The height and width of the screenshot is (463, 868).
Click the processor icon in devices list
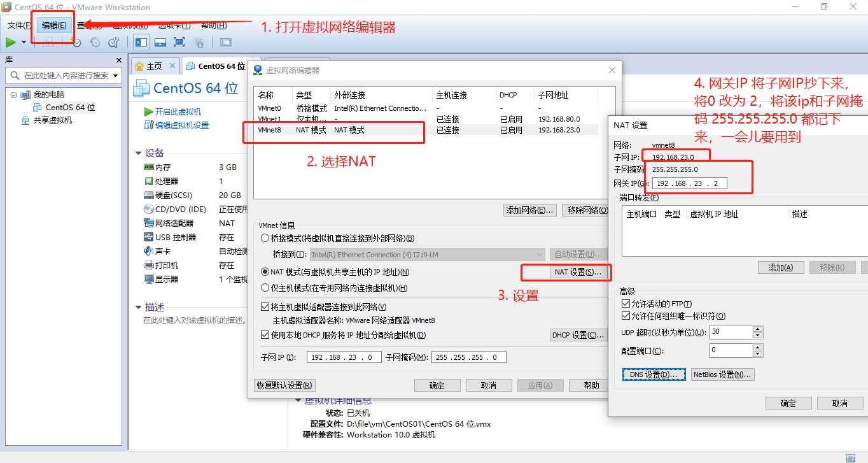click(x=149, y=181)
